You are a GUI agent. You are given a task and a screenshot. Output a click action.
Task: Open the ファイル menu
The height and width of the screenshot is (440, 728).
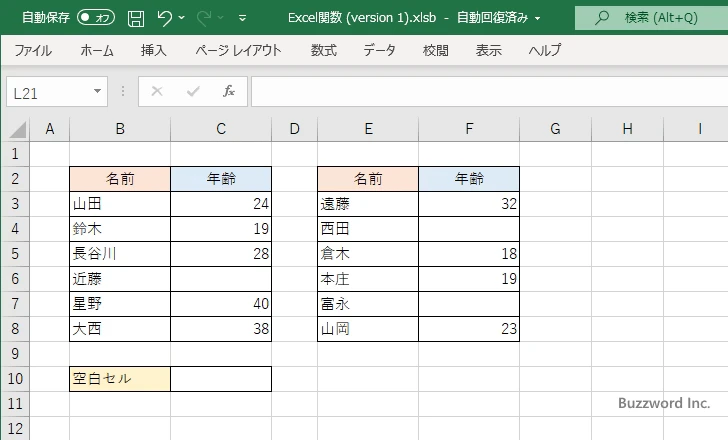tap(33, 50)
